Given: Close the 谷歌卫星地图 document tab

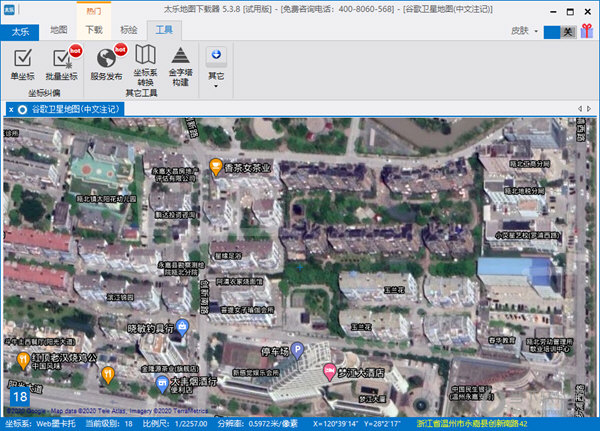Looking at the screenshot, I should click(x=11, y=110).
